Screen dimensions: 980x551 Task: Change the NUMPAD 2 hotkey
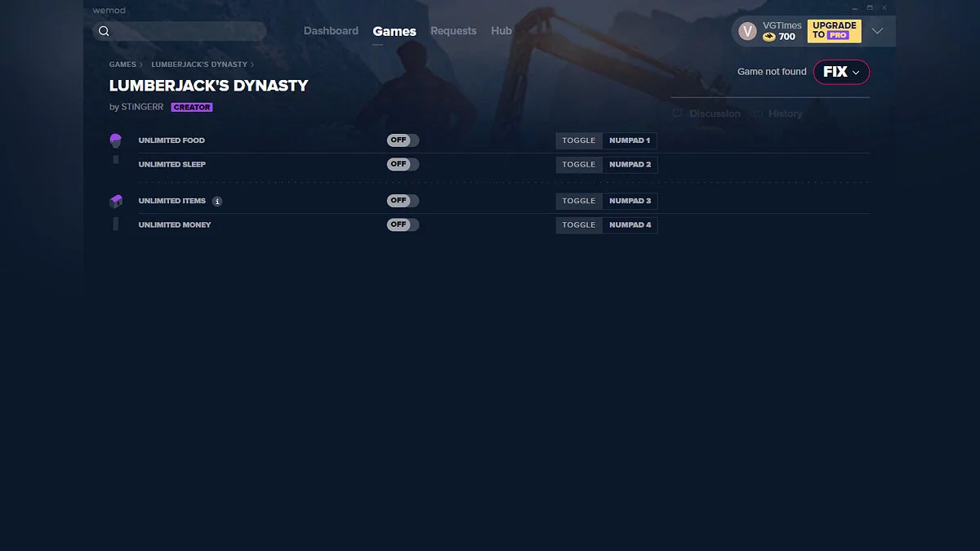pyautogui.click(x=630, y=164)
